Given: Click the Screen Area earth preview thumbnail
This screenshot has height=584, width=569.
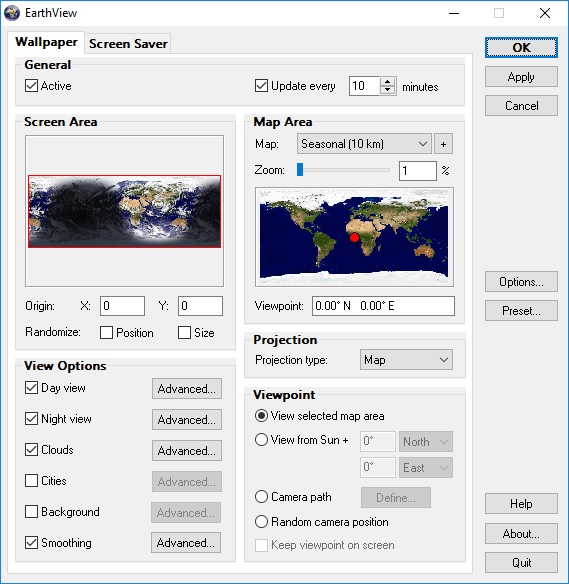Looking at the screenshot, I should (x=124, y=211).
